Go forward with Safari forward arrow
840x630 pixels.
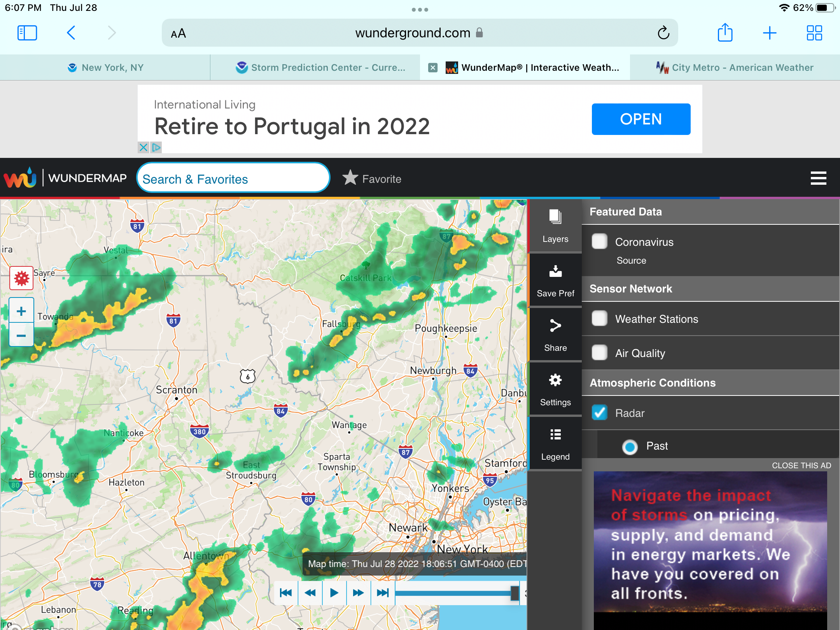pyautogui.click(x=112, y=33)
